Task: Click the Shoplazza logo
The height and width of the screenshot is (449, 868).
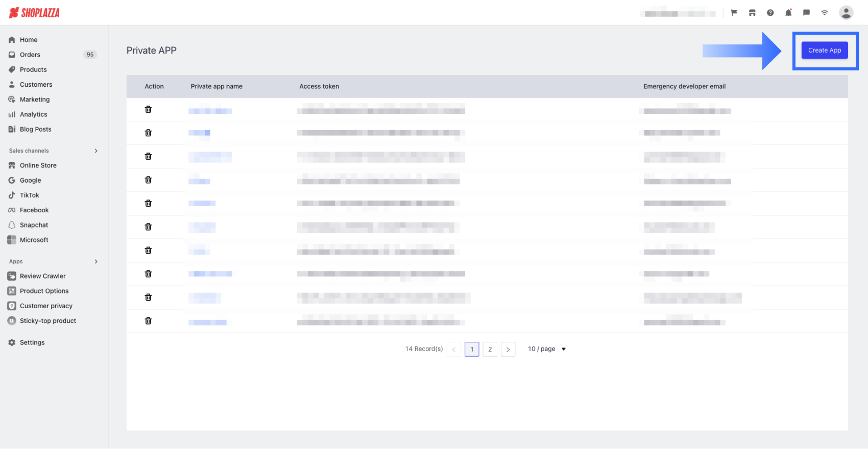Action: tap(35, 13)
